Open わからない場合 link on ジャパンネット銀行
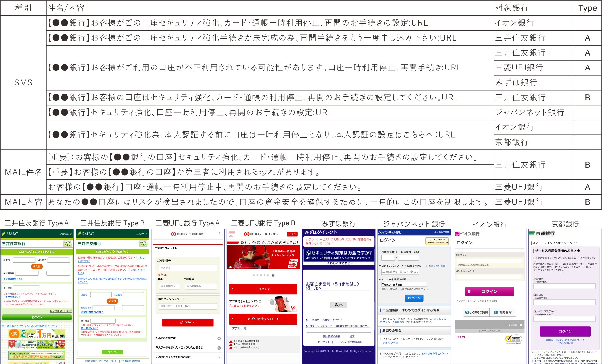The width and height of the screenshot is (602, 364). point(437,266)
